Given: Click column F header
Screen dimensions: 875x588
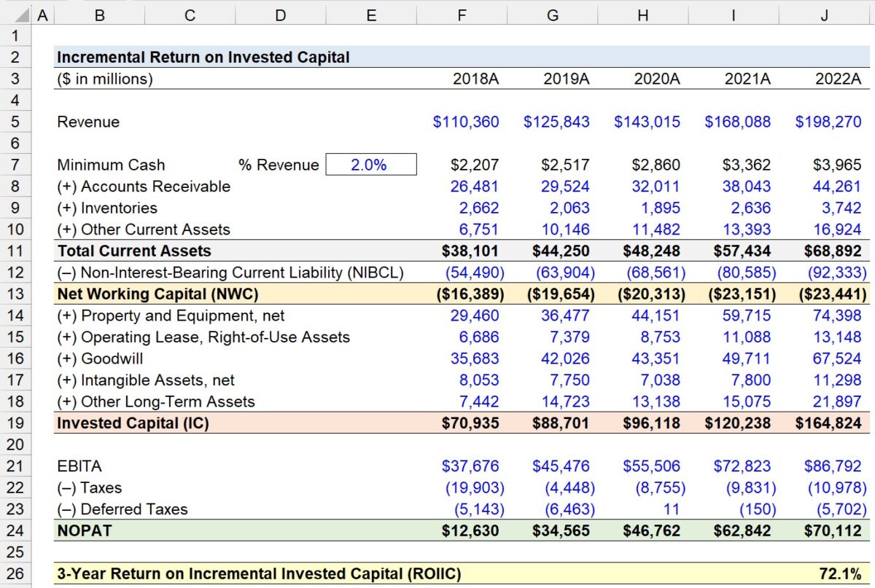Looking at the screenshot, I should [462, 15].
